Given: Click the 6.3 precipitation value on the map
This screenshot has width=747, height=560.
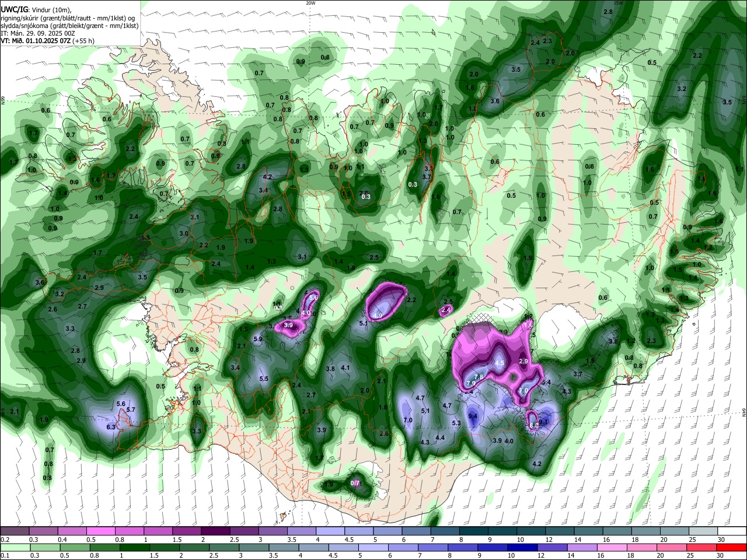Looking at the screenshot, I should click(x=111, y=427).
